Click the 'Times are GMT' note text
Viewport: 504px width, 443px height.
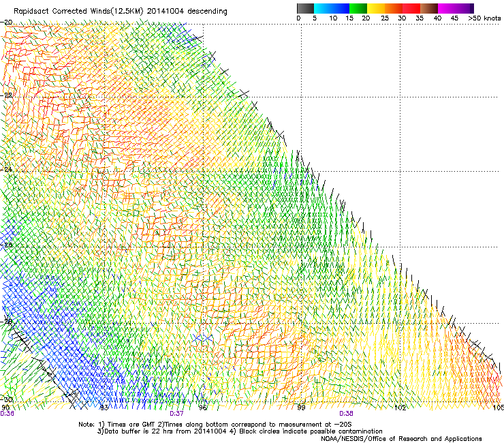coord(131,425)
